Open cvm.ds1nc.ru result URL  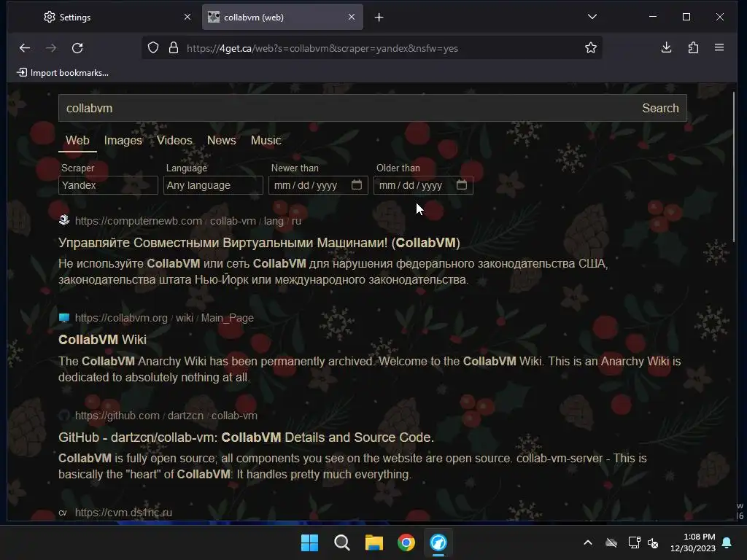[123, 513]
